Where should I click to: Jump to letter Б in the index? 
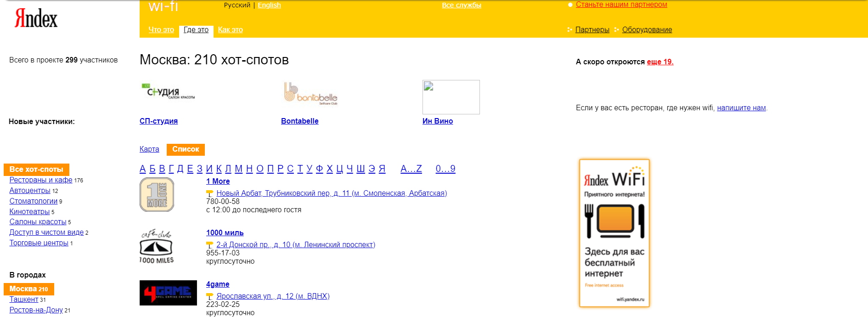(152, 169)
